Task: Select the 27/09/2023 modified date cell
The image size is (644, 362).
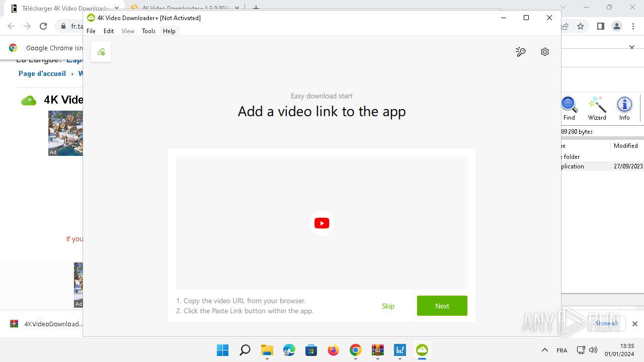Action: pyautogui.click(x=628, y=166)
